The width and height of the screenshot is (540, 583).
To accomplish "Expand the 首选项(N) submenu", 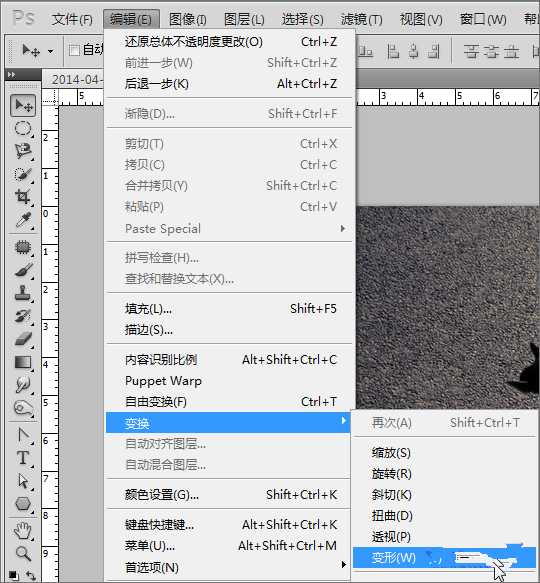I will [228, 567].
